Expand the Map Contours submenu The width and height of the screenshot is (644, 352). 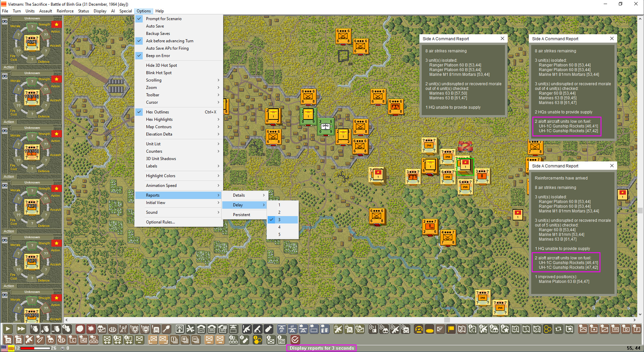(179, 127)
